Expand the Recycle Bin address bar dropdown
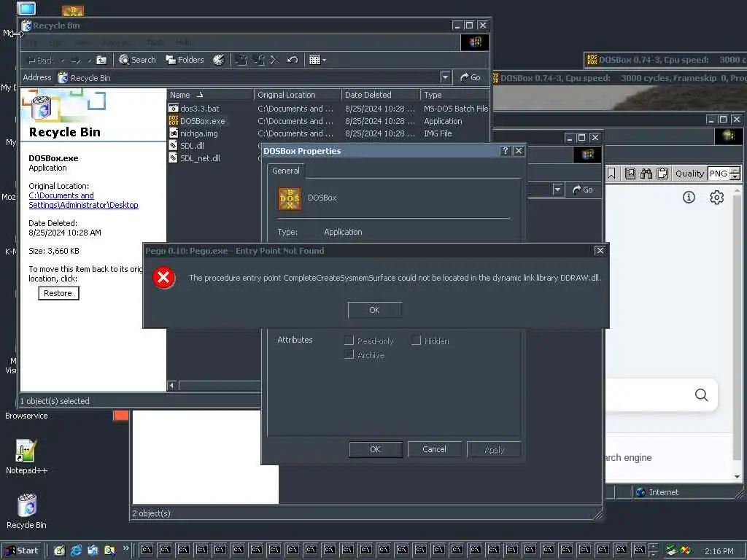The image size is (747, 560). (x=445, y=77)
